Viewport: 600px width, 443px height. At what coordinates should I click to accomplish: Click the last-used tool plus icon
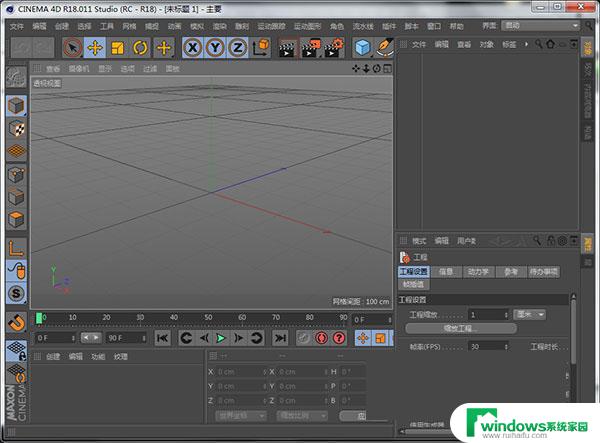coord(164,48)
